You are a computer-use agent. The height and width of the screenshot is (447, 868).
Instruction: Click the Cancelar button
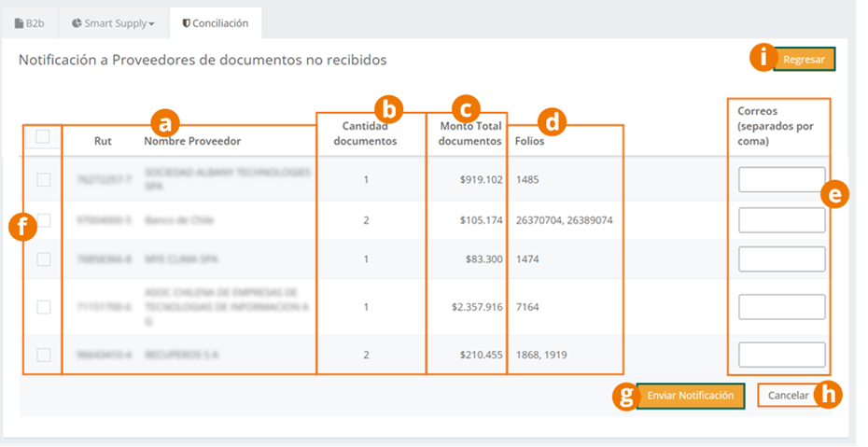789,396
